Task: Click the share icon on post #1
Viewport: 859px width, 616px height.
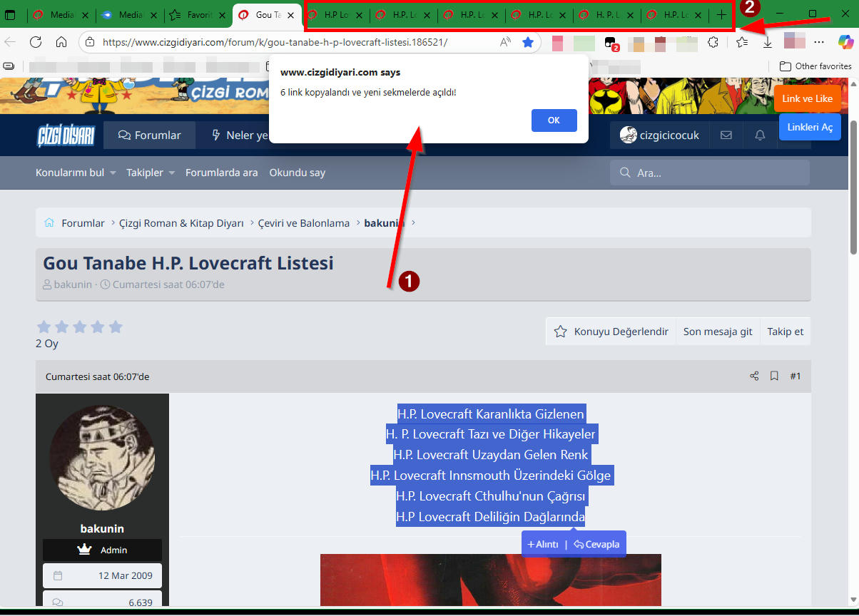Action: pyautogui.click(x=754, y=376)
